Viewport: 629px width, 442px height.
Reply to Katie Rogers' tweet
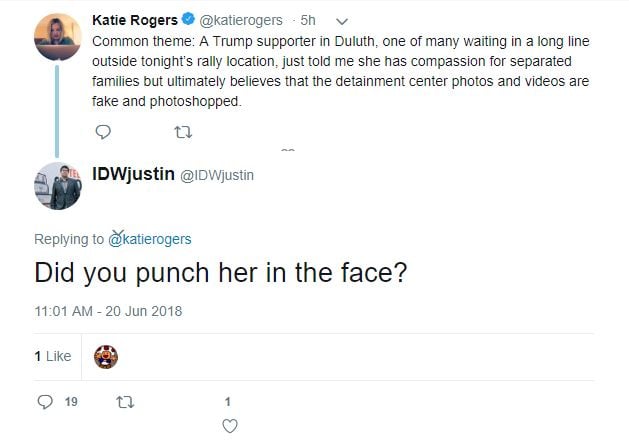[x=103, y=131]
